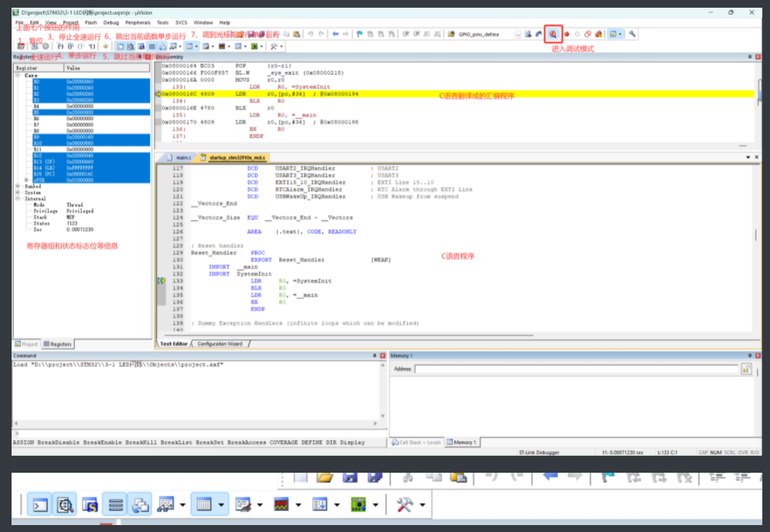This screenshot has width=770, height=532.
Task: Click the Kill All Breakpoints icon
Action: coord(598,34)
